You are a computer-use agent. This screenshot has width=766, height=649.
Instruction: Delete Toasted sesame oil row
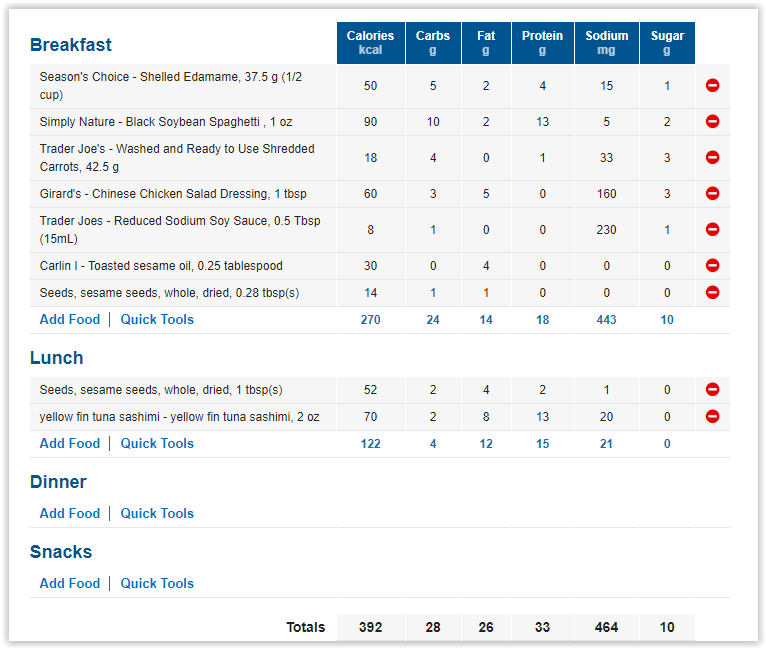(712, 265)
